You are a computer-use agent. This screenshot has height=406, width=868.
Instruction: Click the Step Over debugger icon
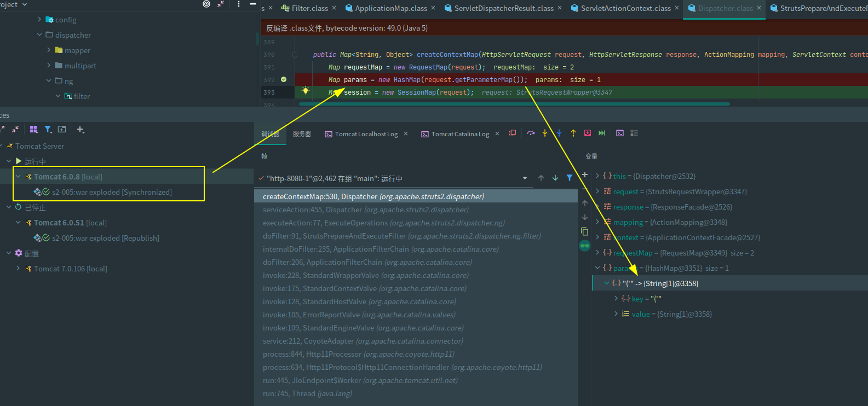point(531,133)
